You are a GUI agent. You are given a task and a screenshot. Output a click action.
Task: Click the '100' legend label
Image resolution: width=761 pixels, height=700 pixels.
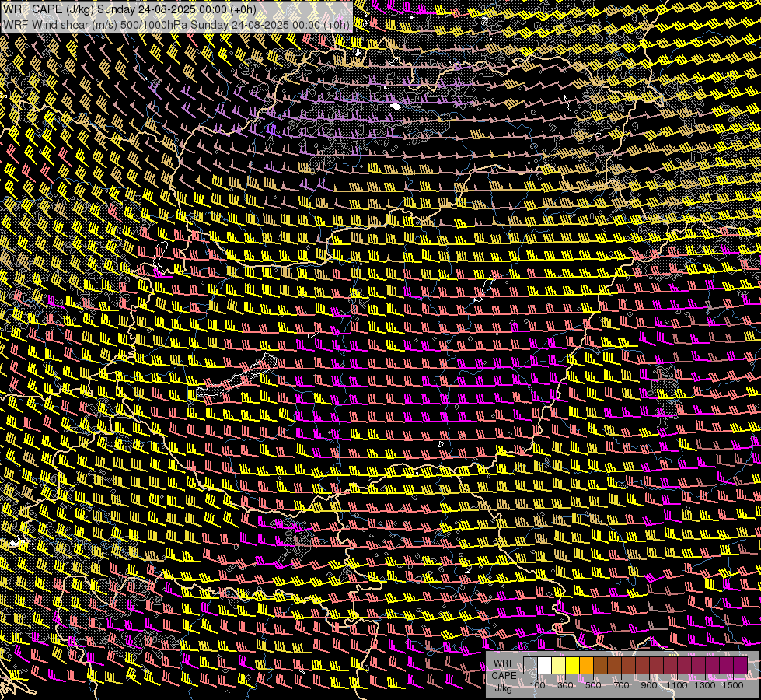[537, 685]
